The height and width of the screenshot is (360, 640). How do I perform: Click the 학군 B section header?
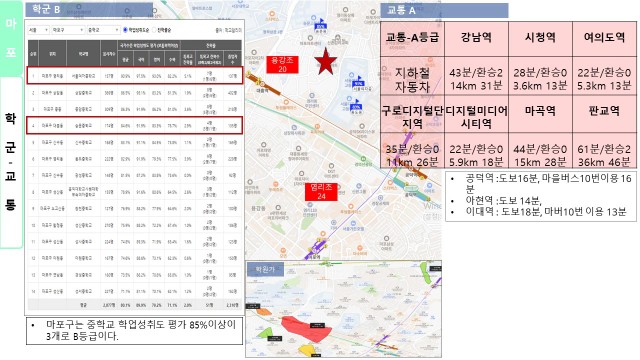[89, 9]
